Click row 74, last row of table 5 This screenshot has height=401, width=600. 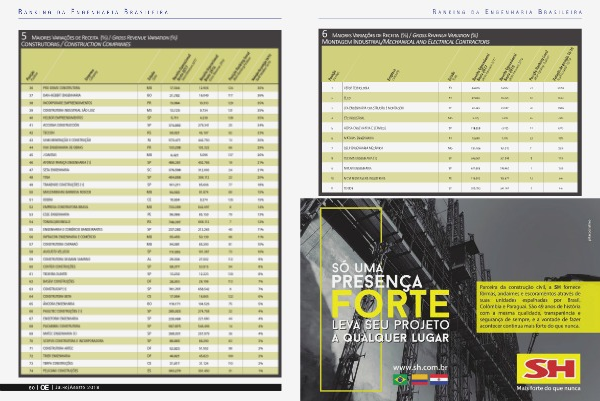pyautogui.click(x=150, y=371)
